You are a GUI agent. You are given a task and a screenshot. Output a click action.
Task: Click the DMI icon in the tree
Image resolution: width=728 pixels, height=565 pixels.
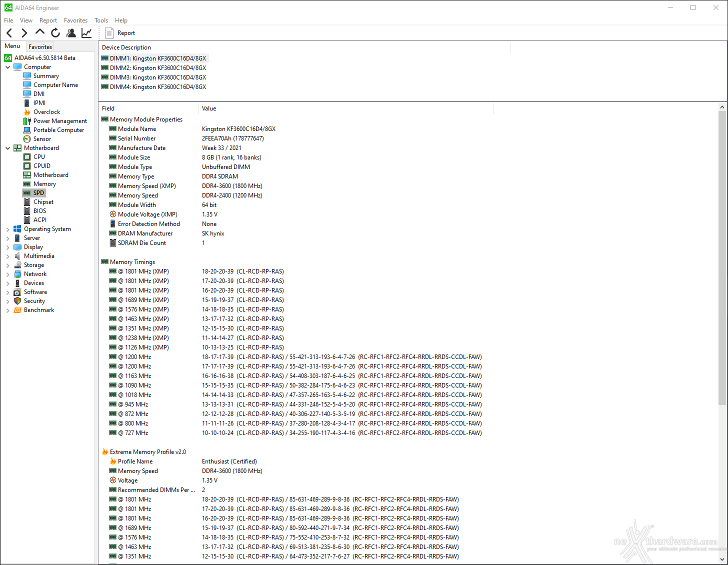27,94
